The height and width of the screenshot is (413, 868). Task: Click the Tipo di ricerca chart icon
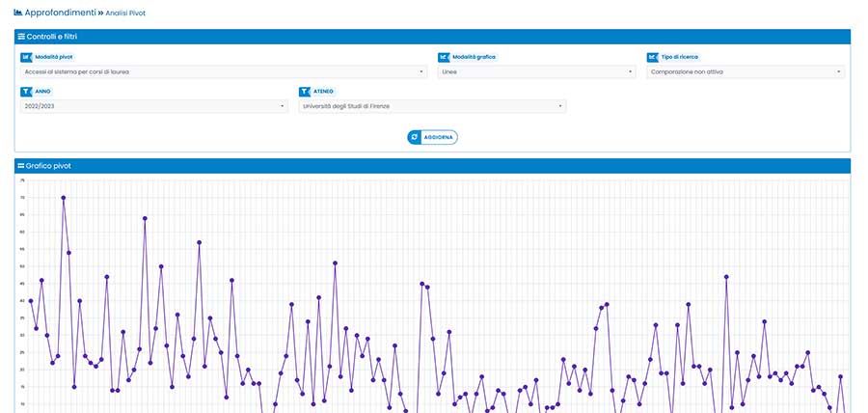653,57
